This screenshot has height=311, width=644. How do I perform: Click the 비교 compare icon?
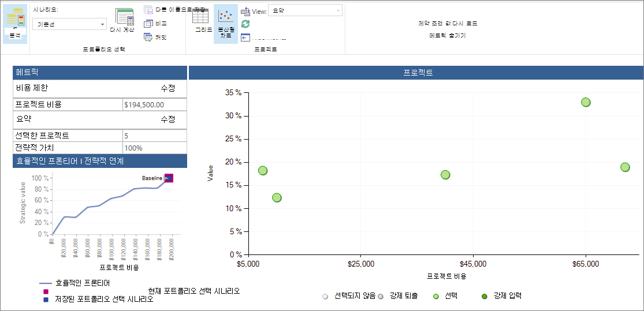(148, 24)
